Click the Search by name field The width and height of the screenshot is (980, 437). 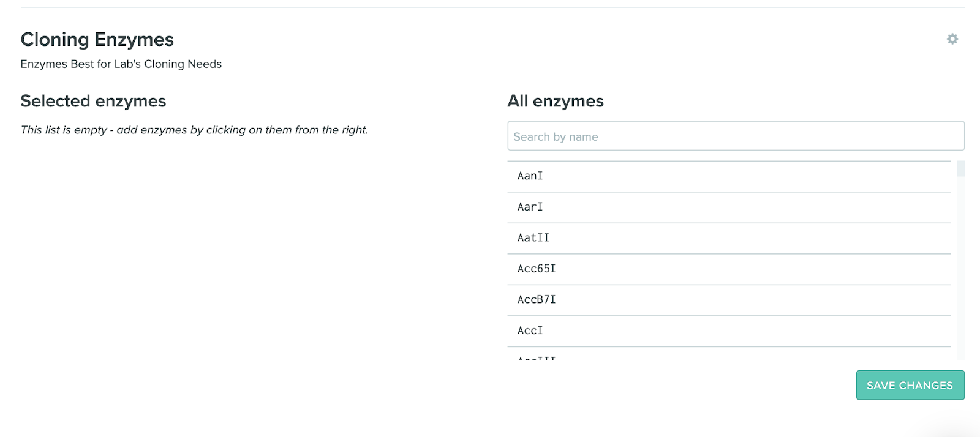click(x=735, y=136)
